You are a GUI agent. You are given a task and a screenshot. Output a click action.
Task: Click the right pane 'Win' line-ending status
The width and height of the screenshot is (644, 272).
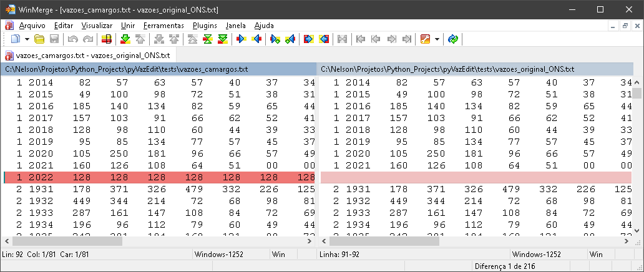pos(596,255)
